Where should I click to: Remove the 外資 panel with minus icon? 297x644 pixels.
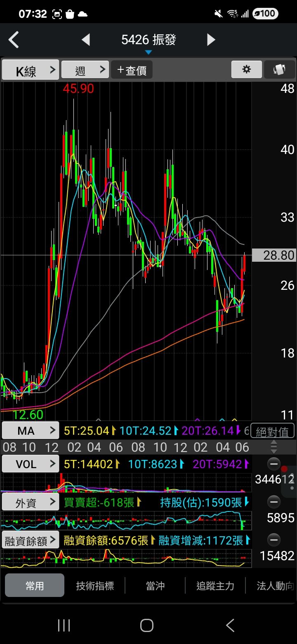coord(274,502)
